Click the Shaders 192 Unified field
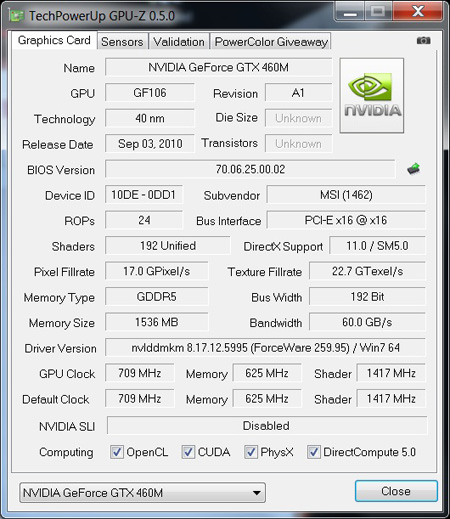450x519 pixels. click(168, 246)
